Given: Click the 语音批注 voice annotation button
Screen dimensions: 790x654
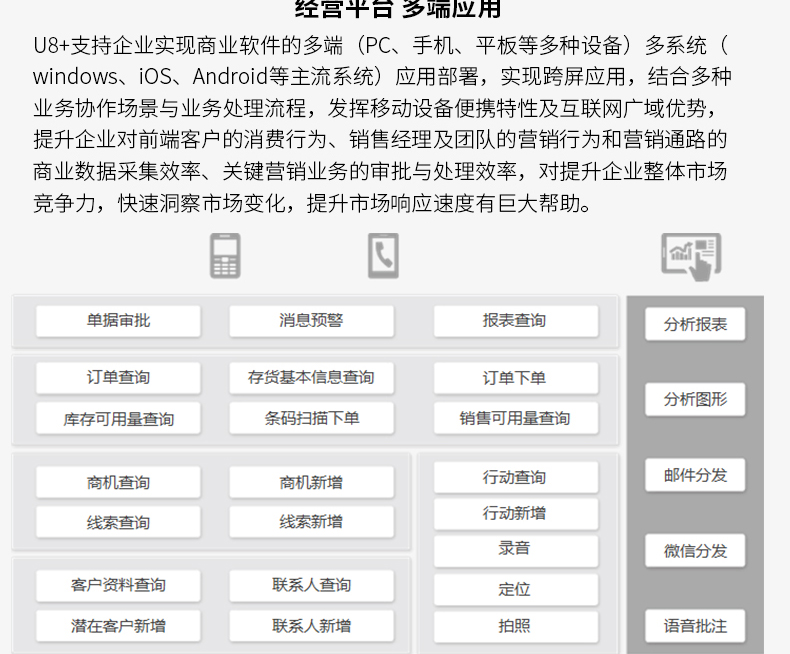Looking at the screenshot, I should click(695, 626).
